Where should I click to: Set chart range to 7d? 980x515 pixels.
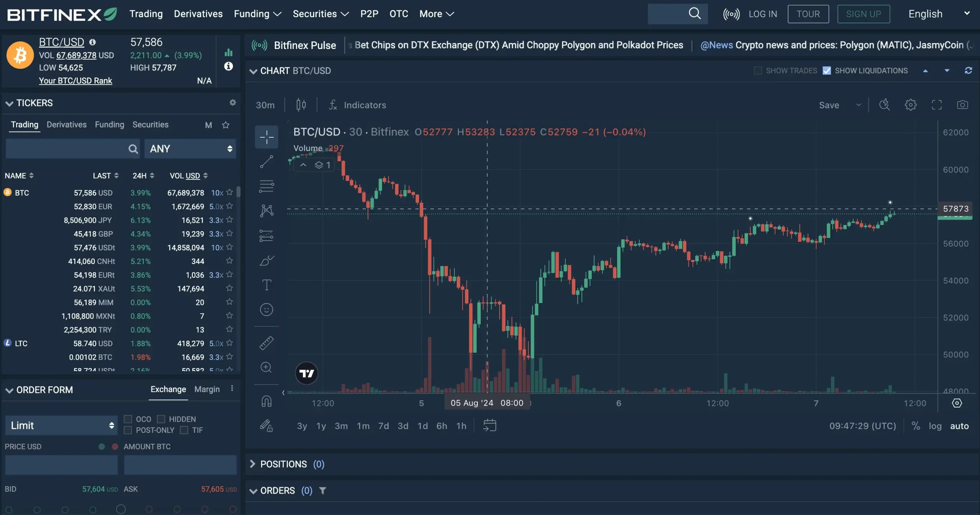pyautogui.click(x=384, y=426)
